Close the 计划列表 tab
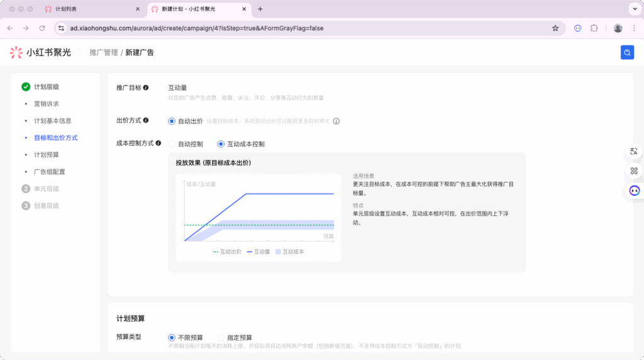Image resolution: width=644 pixels, height=360 pixels. (138, 9)
